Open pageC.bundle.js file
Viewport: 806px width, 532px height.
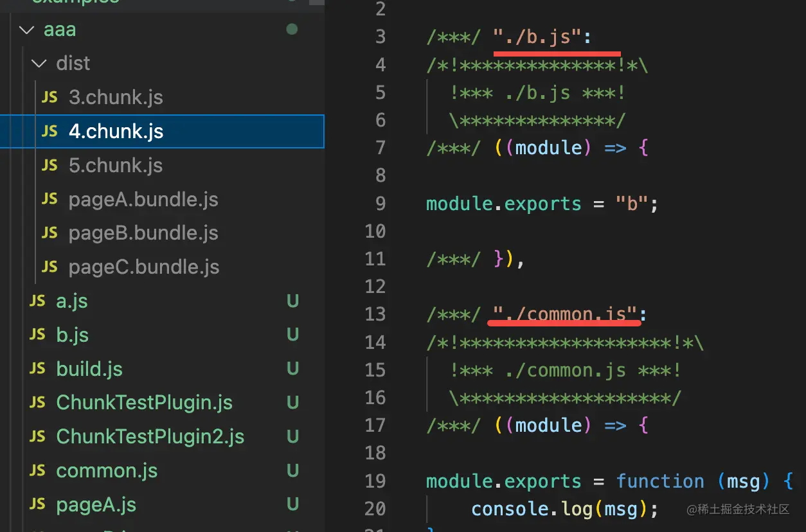click(144, 267)
